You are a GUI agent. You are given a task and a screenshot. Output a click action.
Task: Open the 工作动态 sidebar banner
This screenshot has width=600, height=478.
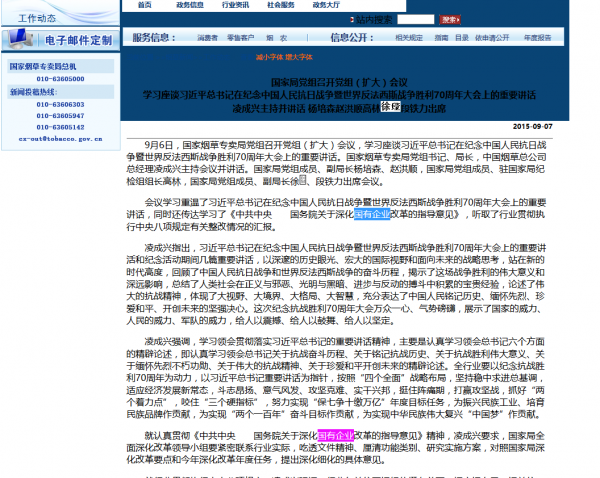[60, 13]
